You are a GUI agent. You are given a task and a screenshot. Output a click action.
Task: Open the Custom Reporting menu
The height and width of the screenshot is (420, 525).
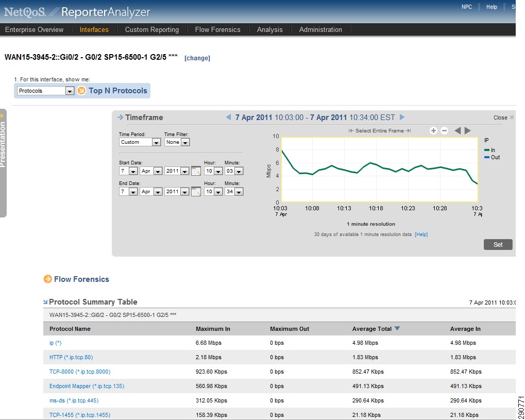(152, 29)
